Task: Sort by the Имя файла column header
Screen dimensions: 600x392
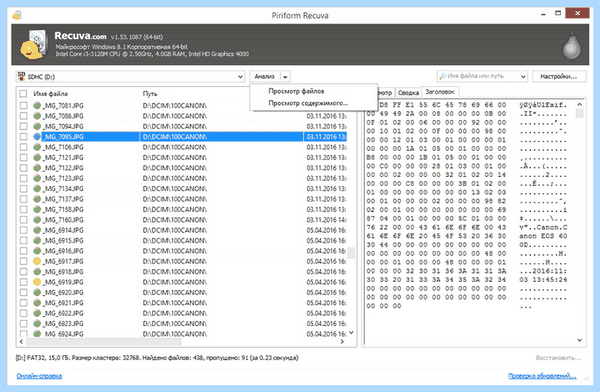Action: coord(50,93)
